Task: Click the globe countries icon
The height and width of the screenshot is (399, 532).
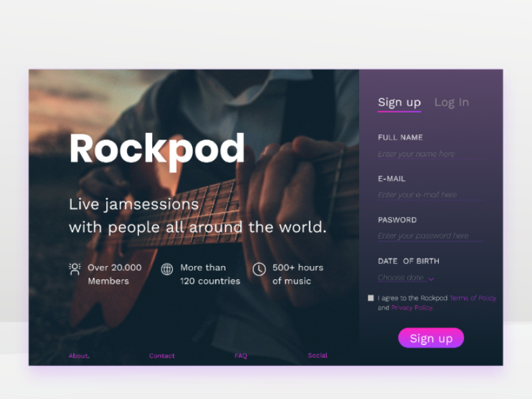Action: 167,269
